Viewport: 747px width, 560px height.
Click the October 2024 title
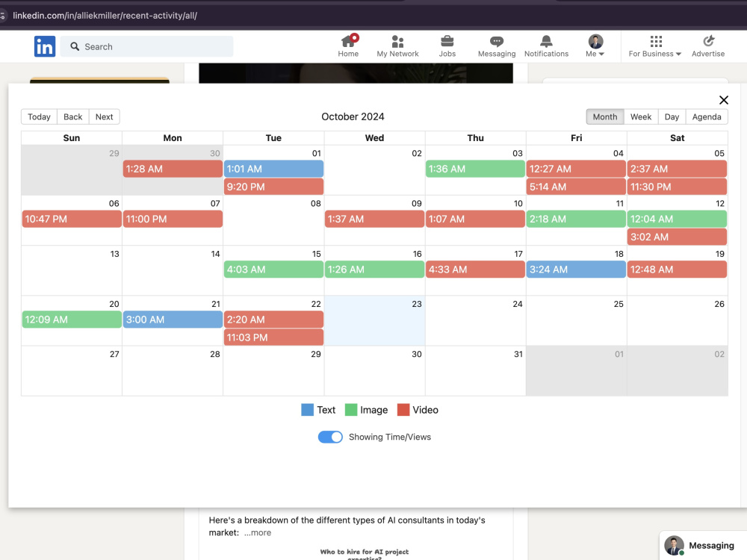353,116
